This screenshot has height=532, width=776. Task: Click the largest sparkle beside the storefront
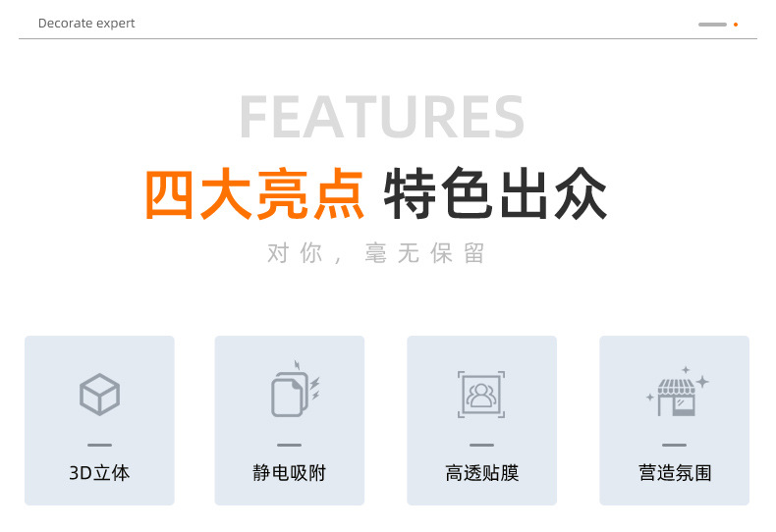coord(702,382)
